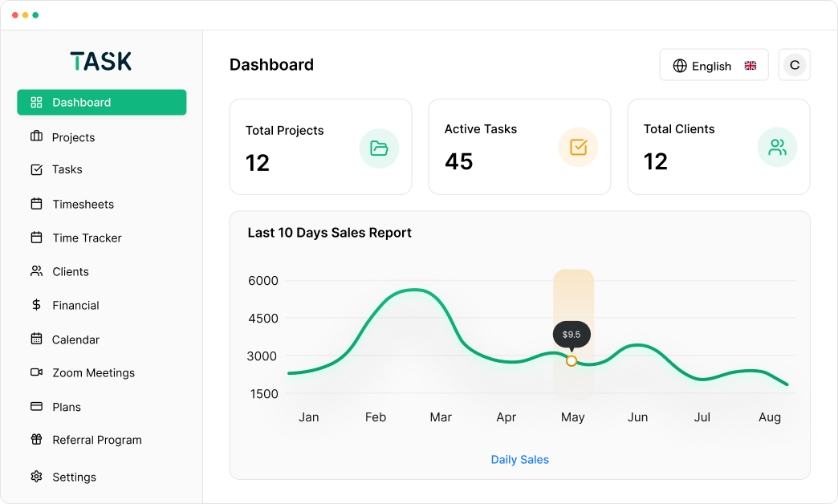Click the UK flag icon
The image size is (838, 504).
(x=751, y=65)
